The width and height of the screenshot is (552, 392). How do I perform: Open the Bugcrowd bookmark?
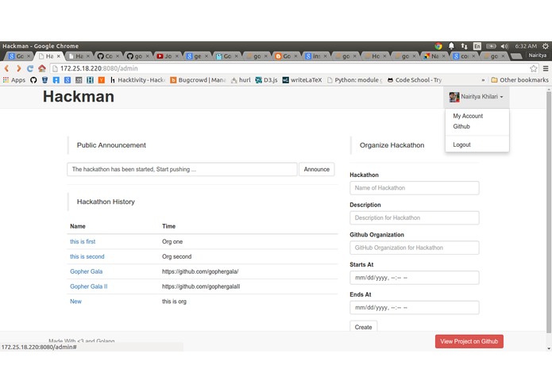point(198,80)
